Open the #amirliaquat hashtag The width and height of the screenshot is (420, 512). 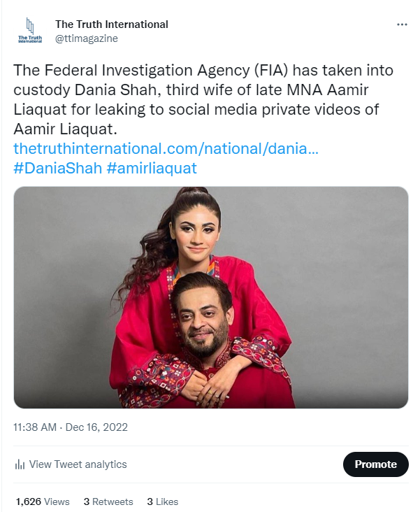tap(152, 168)
